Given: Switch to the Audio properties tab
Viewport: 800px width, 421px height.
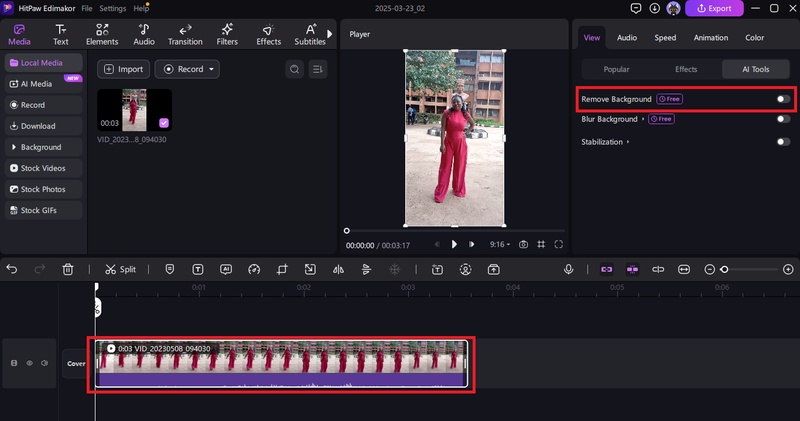Looking at the screenshot, I should [627, 38].
